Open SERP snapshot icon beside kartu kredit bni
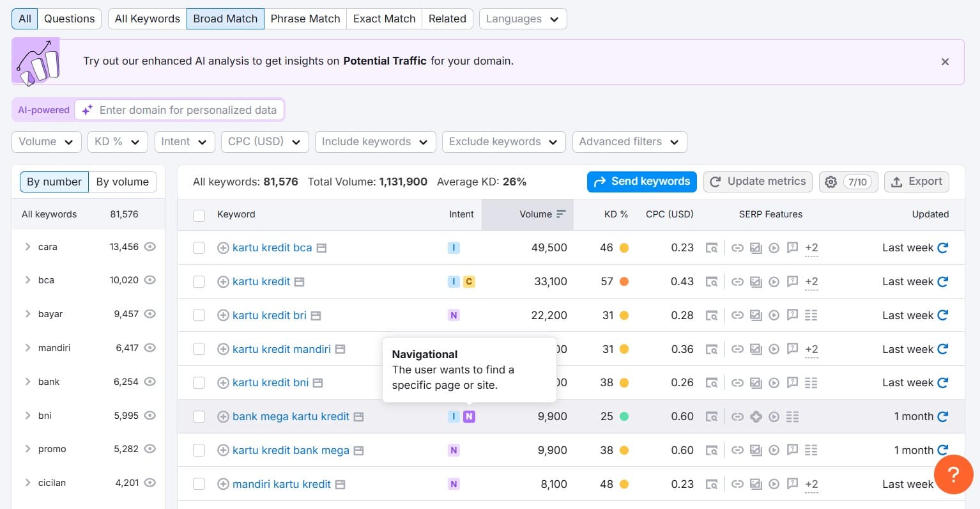The image size is (980, 509). (x=318, y=383)
